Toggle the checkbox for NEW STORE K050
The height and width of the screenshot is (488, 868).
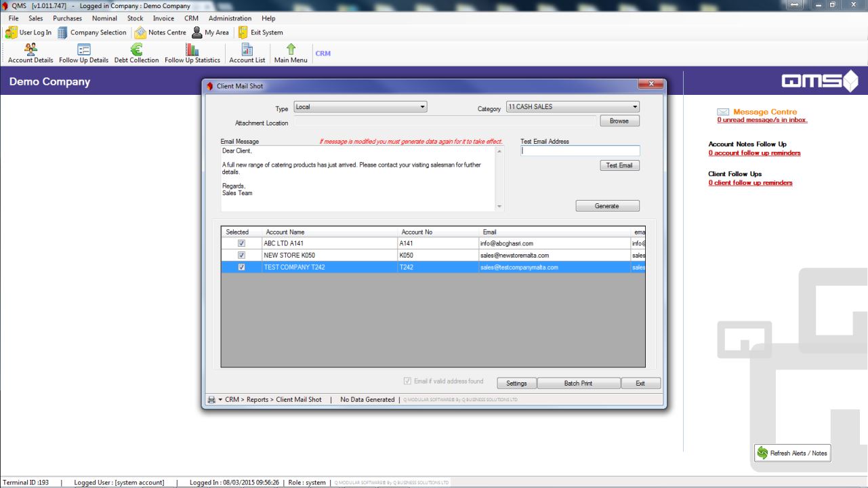(242, 256)
